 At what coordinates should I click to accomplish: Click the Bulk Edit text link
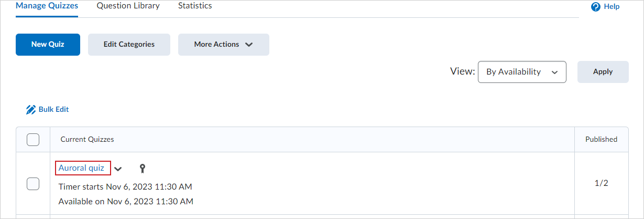pyautogui.click(x=53, y=110)
